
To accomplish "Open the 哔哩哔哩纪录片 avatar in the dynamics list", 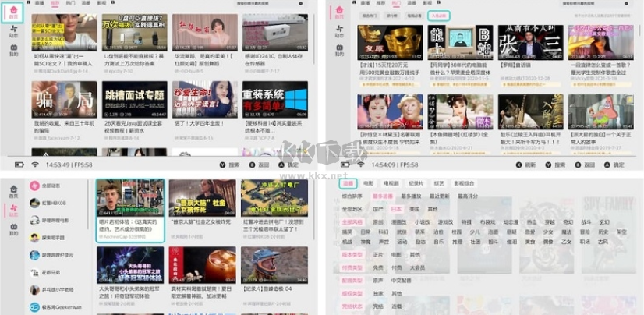I will pos(35,255).
